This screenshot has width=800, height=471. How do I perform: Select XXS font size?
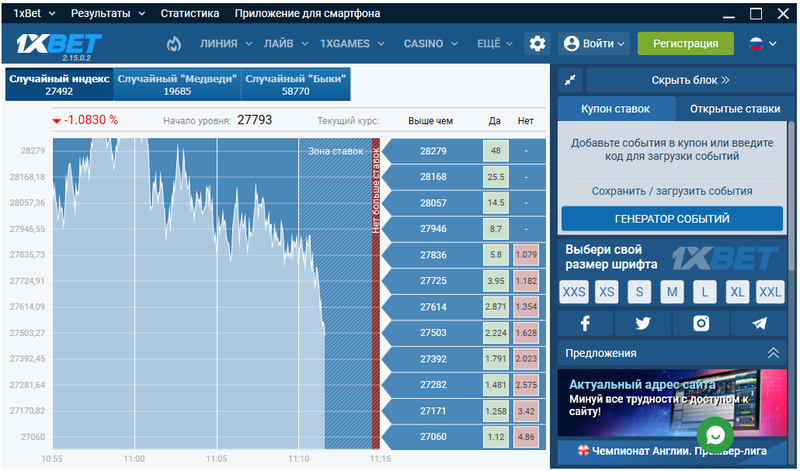(x=574, y=292)
